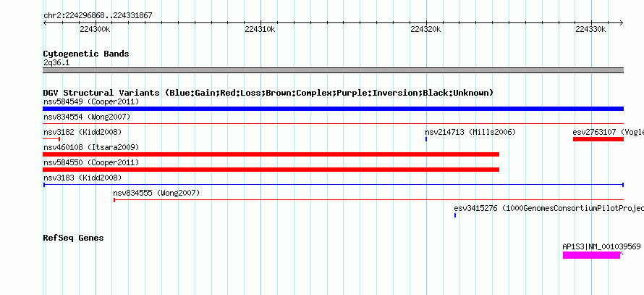Click the chr2:224296868..224331867 coordinate label
644x295 pixels.
[x=98, y=16]
